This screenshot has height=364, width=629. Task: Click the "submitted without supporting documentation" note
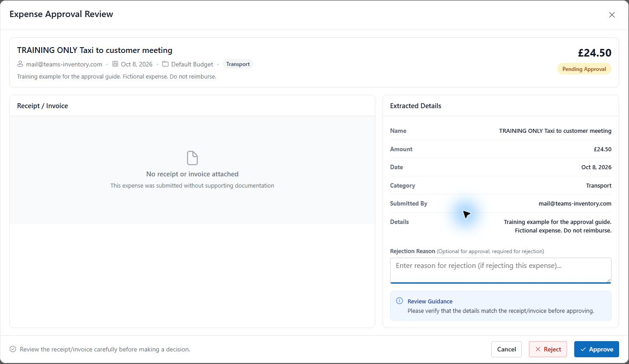[x=192, y=185]
